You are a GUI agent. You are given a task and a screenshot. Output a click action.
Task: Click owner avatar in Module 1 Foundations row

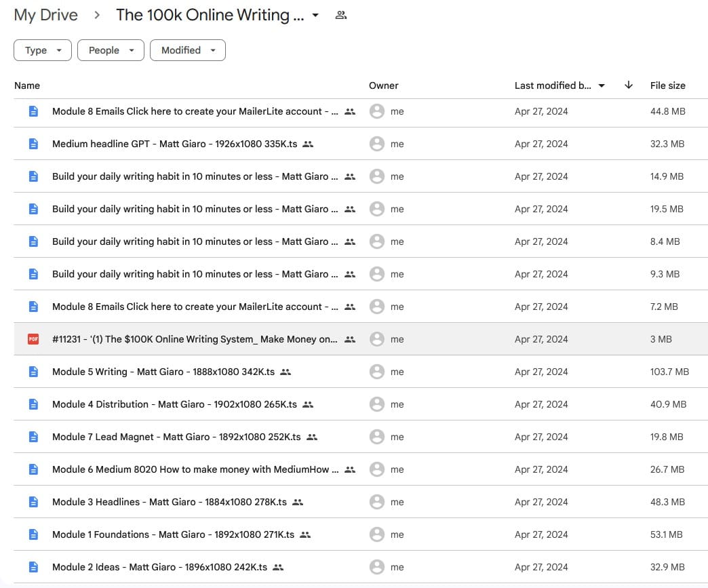tap(376, 534)
